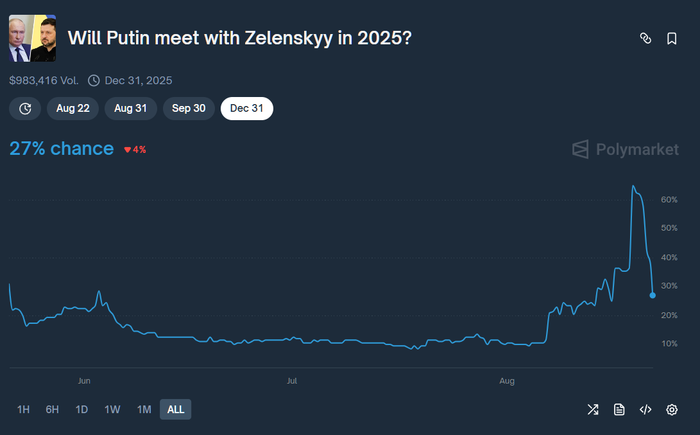
Task: Open the document icon below chart
Action: click(619, 409)
